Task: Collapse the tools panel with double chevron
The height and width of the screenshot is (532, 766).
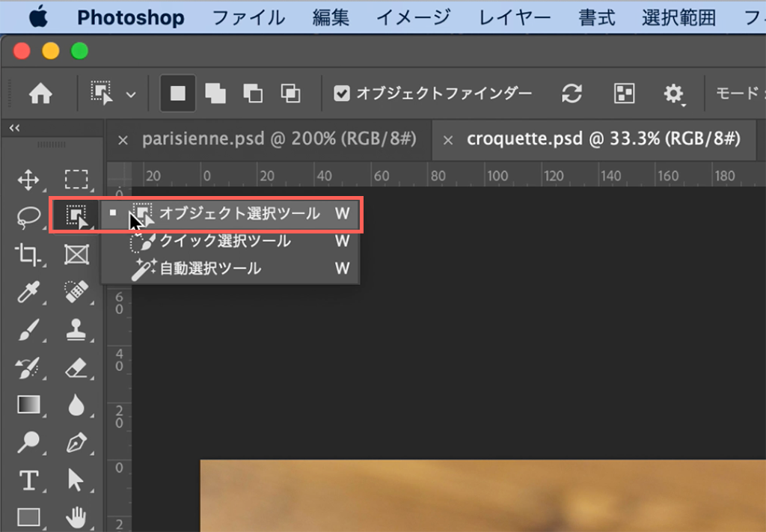Action: pyautogui.click(x=15, y=128)
